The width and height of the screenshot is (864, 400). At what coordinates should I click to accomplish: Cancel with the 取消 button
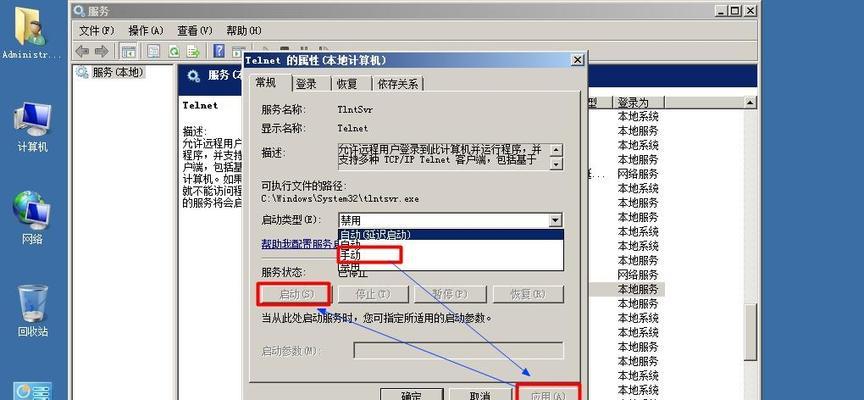click(x=480, y=393)
